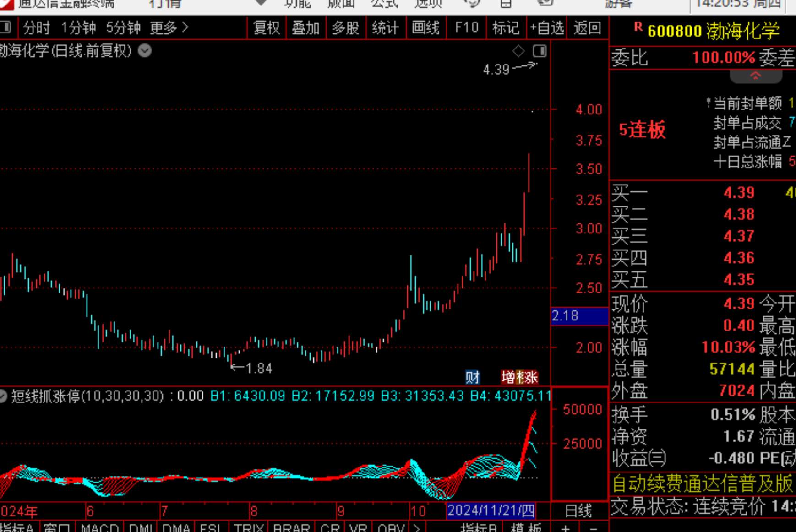Open the 统计 statistics tool
The image size is (796, 532).
click(x=386, y=28)
